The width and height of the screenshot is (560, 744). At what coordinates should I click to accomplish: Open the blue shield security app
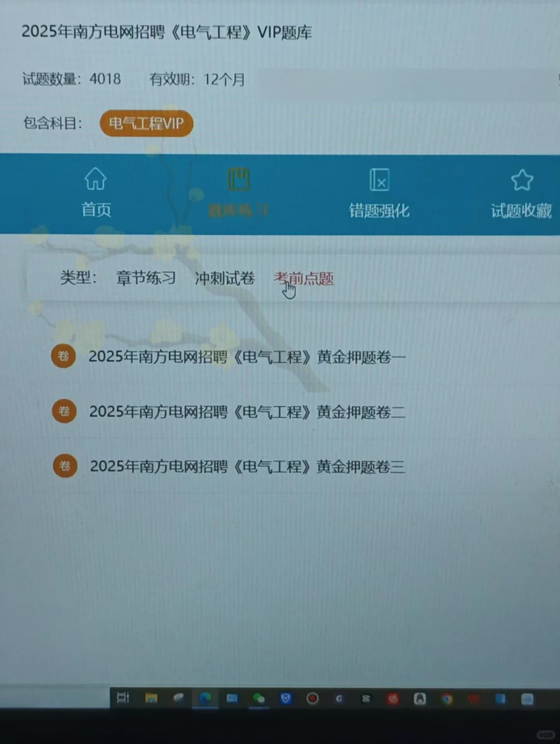(x=285, y=699)
